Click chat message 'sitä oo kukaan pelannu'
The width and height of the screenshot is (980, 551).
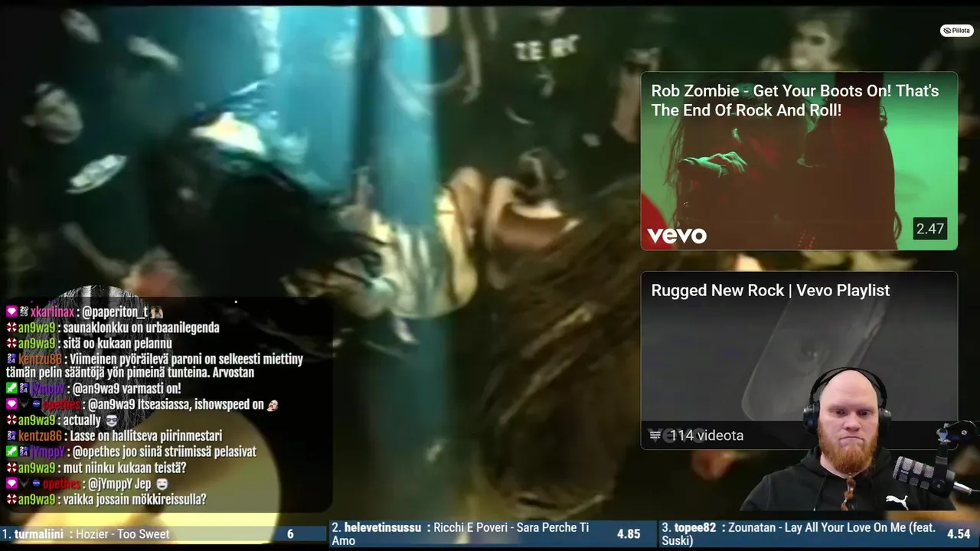(118, 344)
